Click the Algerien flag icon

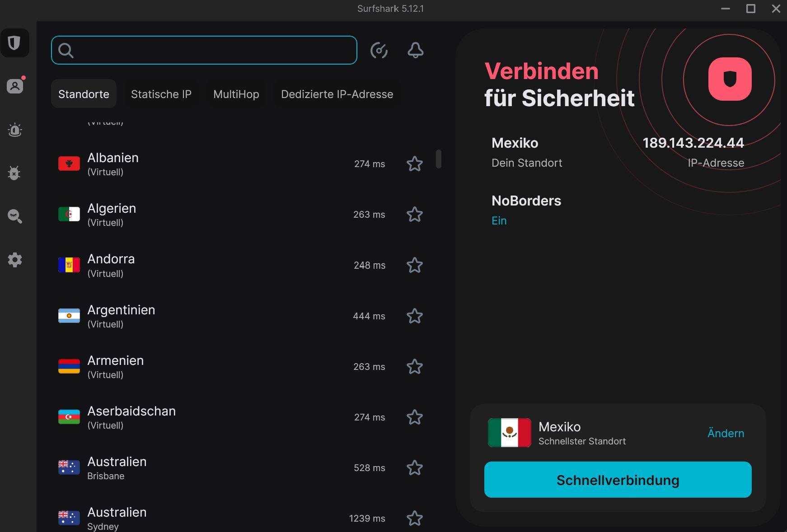69,214
